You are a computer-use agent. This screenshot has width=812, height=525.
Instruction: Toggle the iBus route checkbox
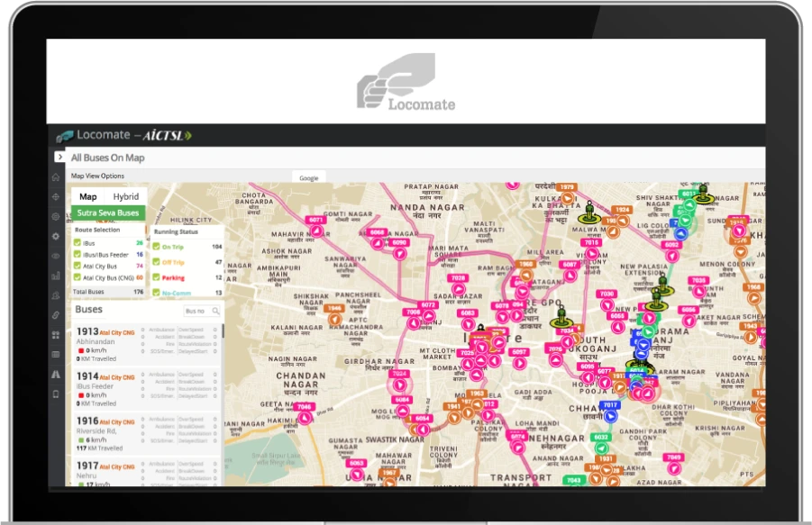pos(78,242)
